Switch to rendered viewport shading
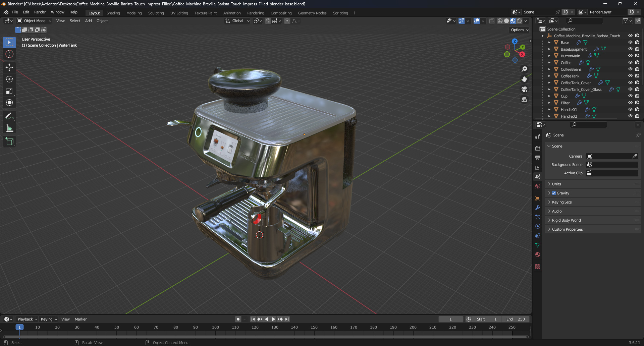 [519, 21]
